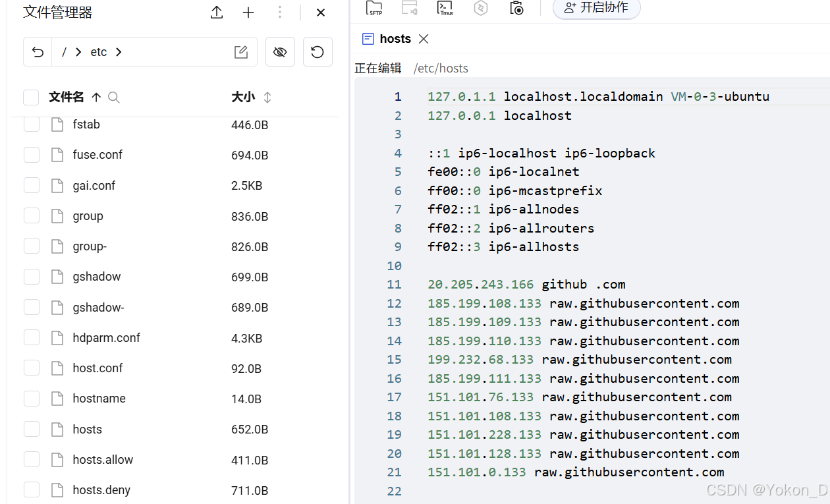
Task: Place cursor on 20.205.243.166 github line
Action: 526,285
